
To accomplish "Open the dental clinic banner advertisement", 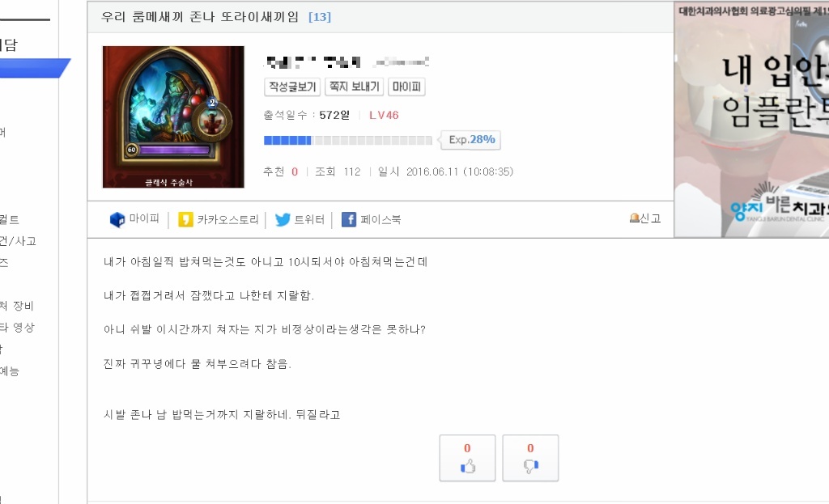I will [x=751, y=120].
